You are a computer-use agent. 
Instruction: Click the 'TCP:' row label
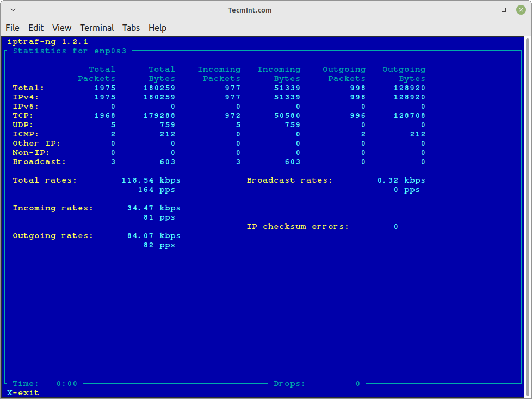coord(23,116)
